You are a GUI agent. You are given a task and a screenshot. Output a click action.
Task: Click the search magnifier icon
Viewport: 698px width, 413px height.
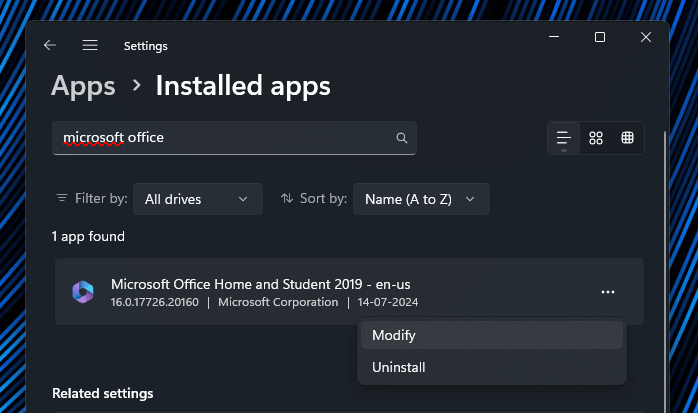(402, 138)
